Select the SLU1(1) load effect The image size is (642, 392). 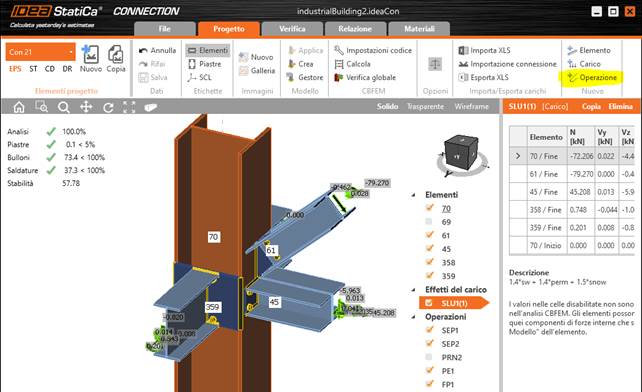point(454,303)
